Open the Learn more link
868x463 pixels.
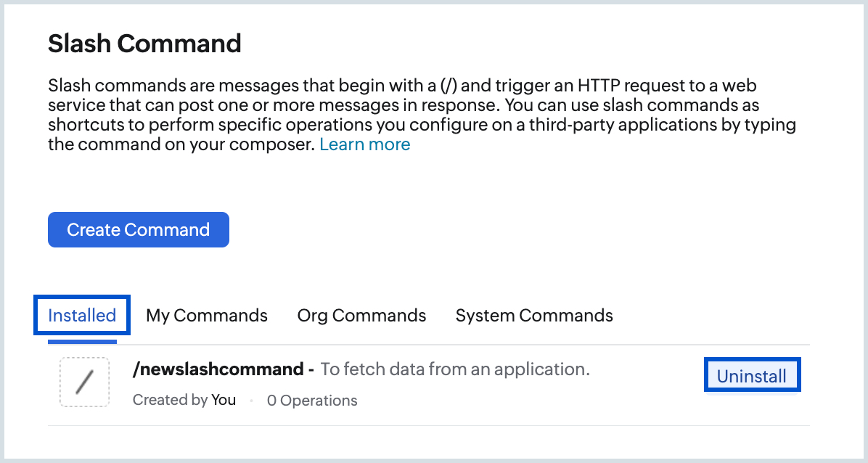[x=364, y=144]
